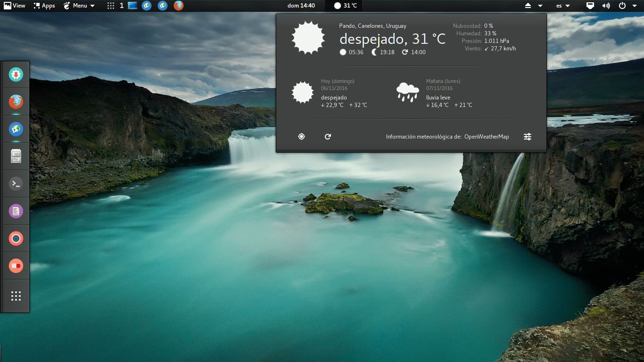The image size is (644, 362).
Task: Open the purple text editor dock icon
Action: click(x=16, y=211)
